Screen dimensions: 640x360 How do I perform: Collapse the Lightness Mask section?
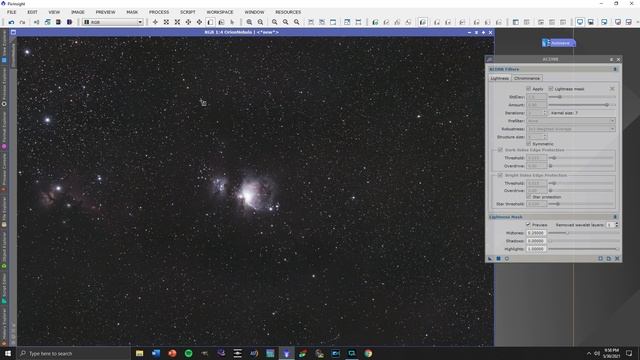coord(615,217)
